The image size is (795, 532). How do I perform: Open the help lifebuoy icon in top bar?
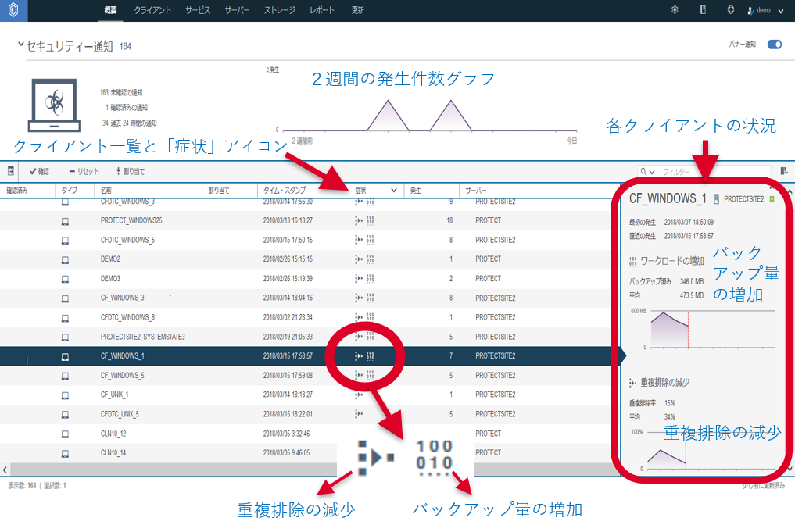730,10
